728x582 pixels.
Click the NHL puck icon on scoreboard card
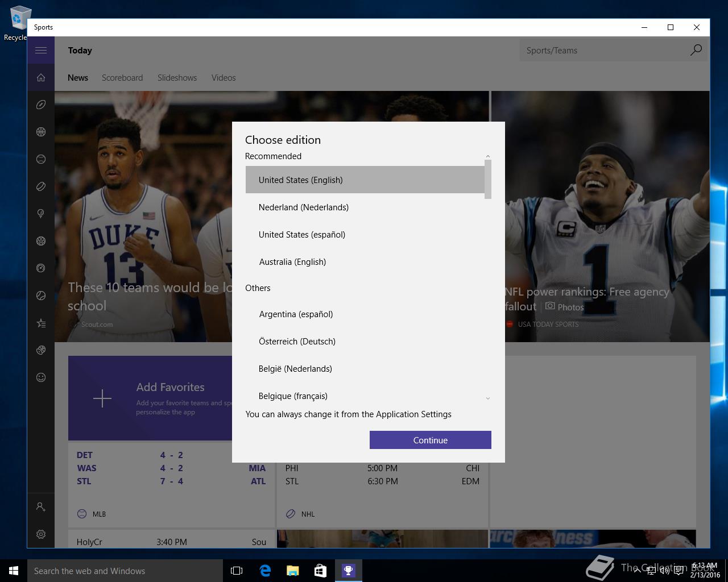pyautogui.click(x=291, y=514)
